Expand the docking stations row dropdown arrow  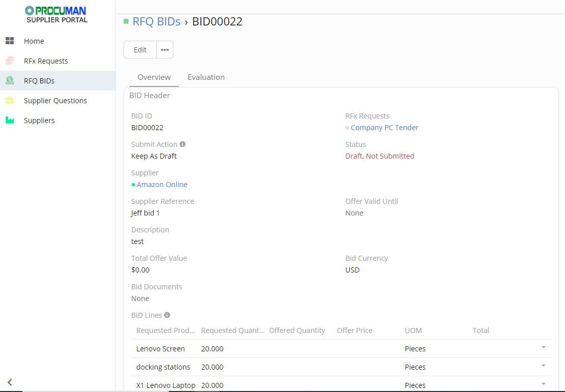coord(543,366)
